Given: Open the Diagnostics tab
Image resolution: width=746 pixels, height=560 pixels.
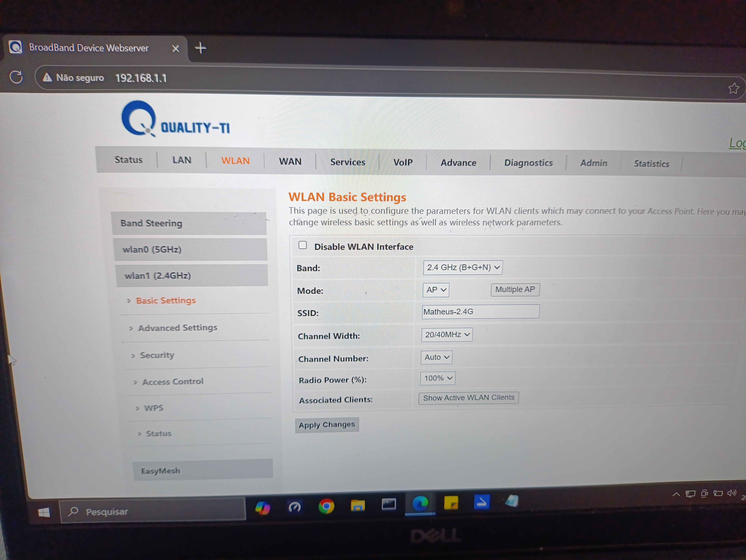Looking at the screenshot, I should click(x=528, y=163).
